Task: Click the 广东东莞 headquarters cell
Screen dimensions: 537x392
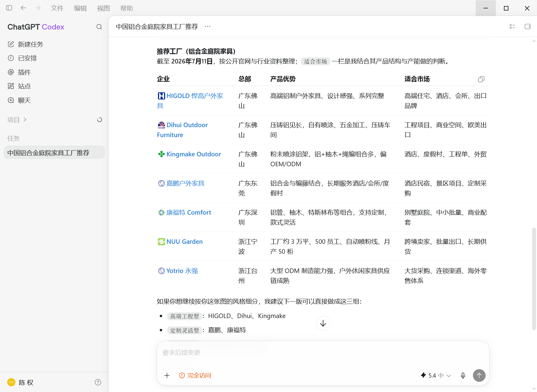Action: (248, 188)
